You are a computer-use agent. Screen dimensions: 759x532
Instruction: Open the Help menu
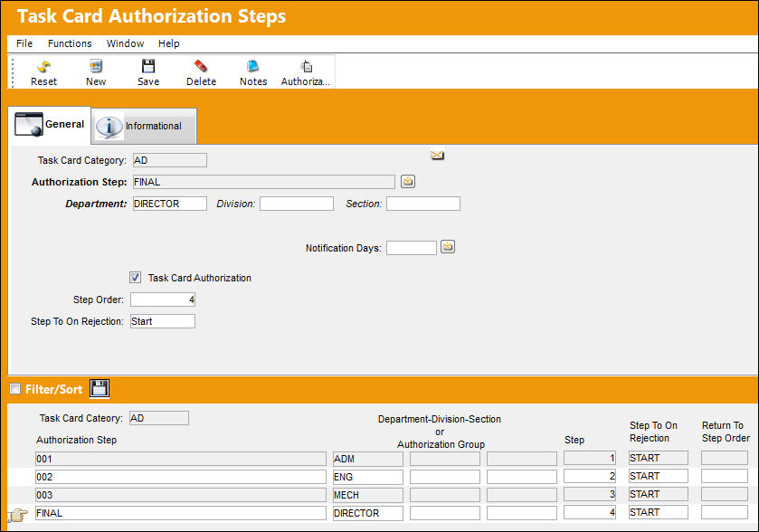pyautogui.click(x=169, y=43)
